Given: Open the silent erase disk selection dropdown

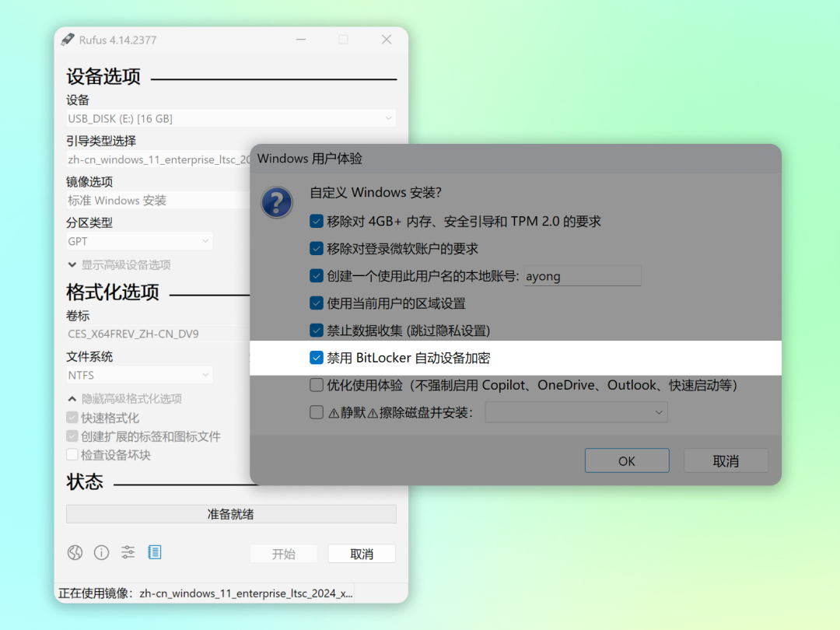Looking at the screenshot, I should [576, 412].
